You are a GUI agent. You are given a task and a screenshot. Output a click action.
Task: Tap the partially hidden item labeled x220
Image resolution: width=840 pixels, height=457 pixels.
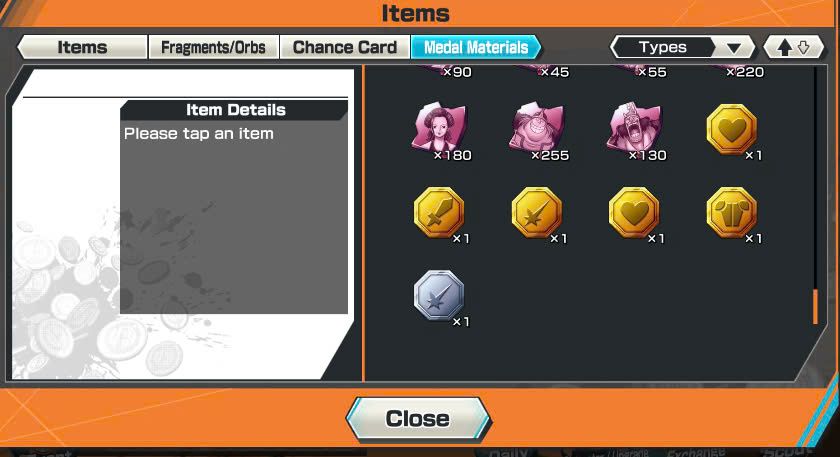pos(737,71)
